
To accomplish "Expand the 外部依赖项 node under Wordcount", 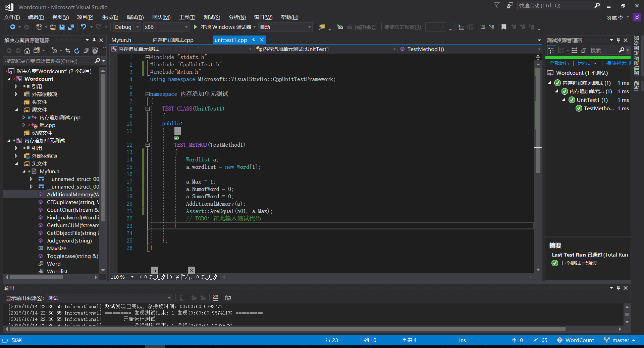I will coord(16,94).
